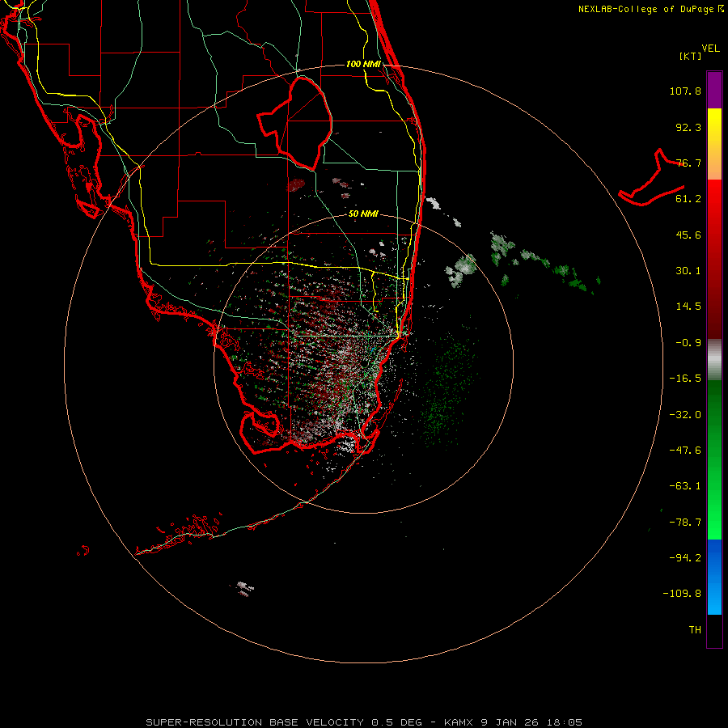Click the -109.8 velocity value

(x=682, y=594)
